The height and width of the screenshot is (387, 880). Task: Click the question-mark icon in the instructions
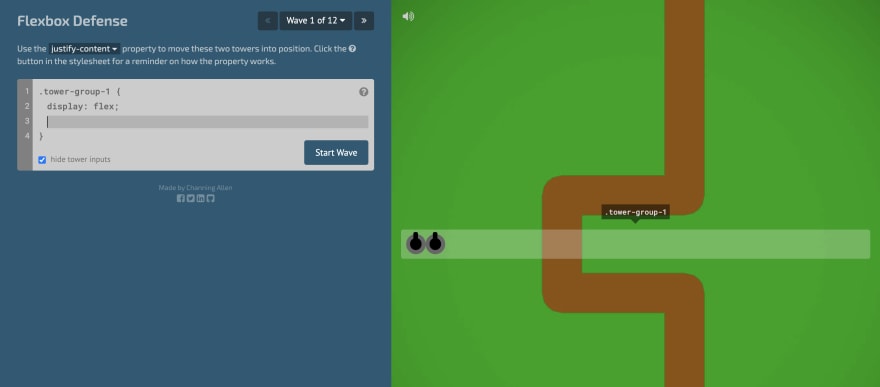(352, 49)
